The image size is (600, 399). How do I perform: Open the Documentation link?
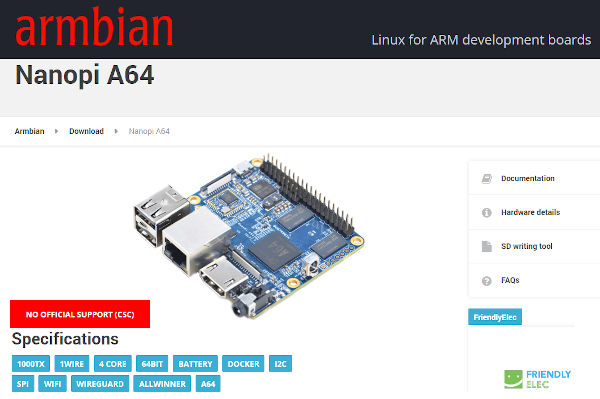(528, 178)
